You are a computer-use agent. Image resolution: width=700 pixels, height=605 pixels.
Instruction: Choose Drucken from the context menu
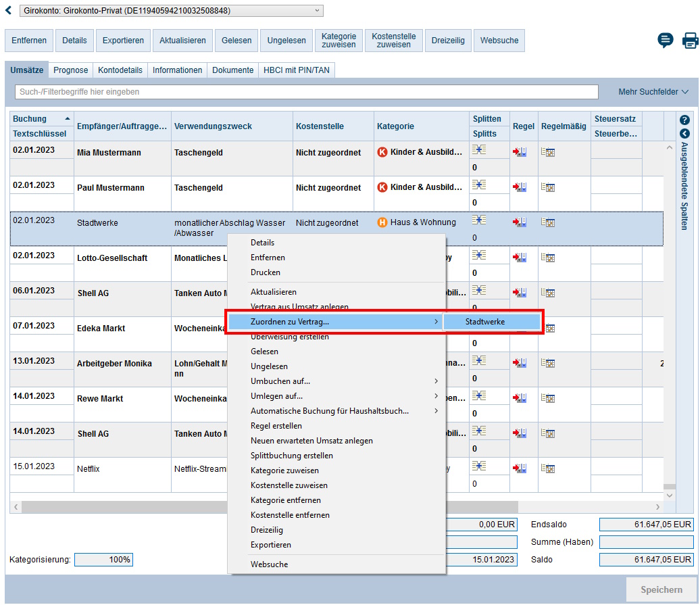pos(336,272)
